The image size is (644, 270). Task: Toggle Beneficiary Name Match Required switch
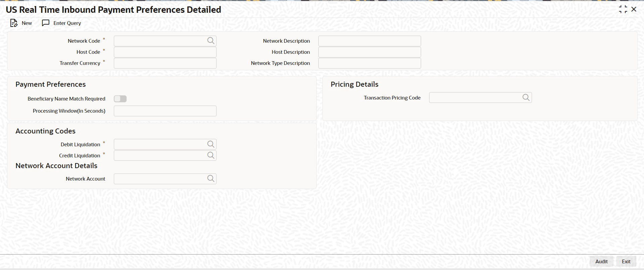120,99
